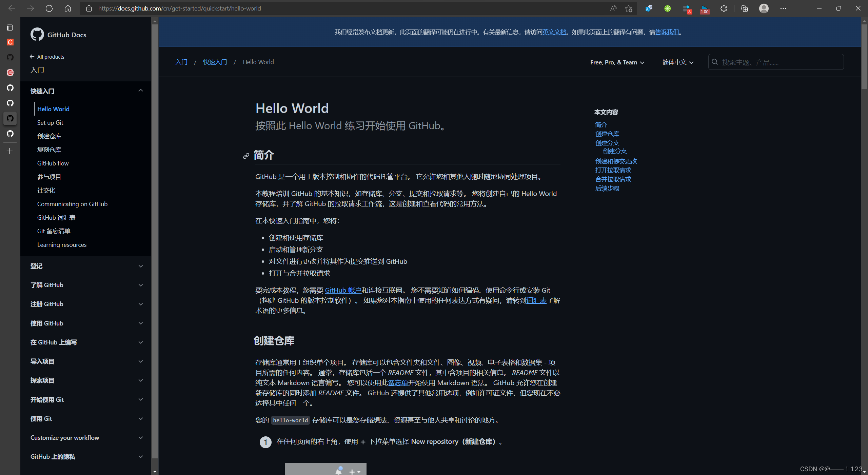The image size is (868, 475).
Task: Reload the page with the refresh icon
Action: coord(49,8)
